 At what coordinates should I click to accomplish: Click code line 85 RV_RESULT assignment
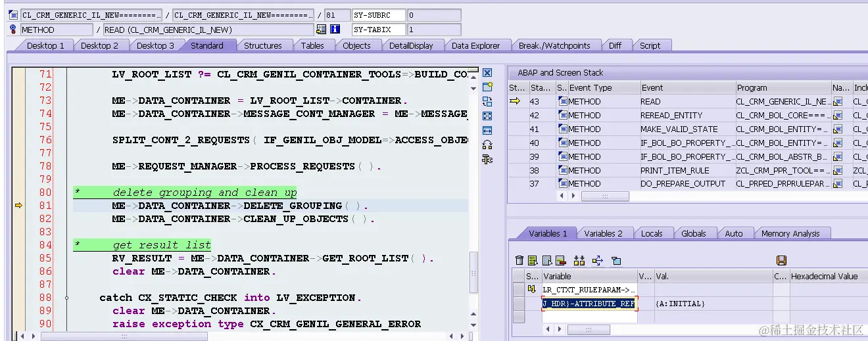pyautogui.click(x=273, y=258)
